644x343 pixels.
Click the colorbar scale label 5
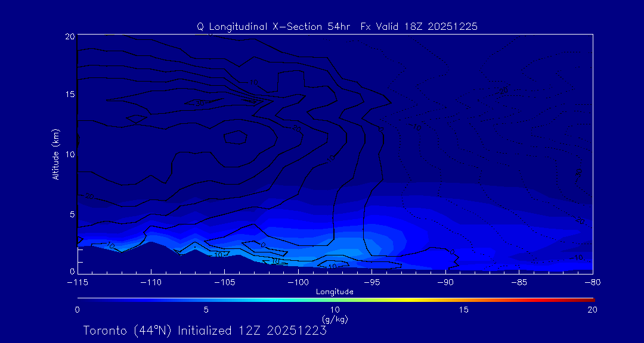tap(206, 310)
